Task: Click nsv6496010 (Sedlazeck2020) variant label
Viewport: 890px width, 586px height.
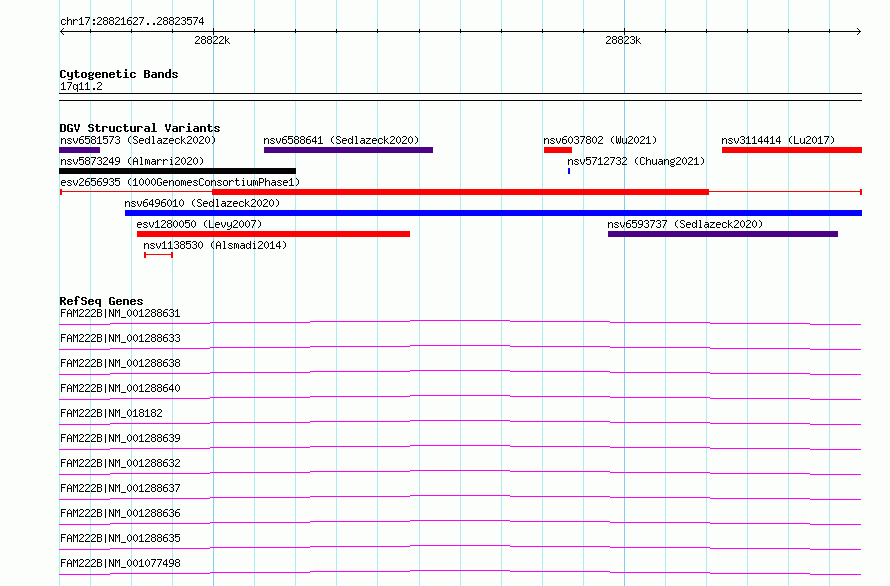Action: pyautogui.click(x=202, y=203)
